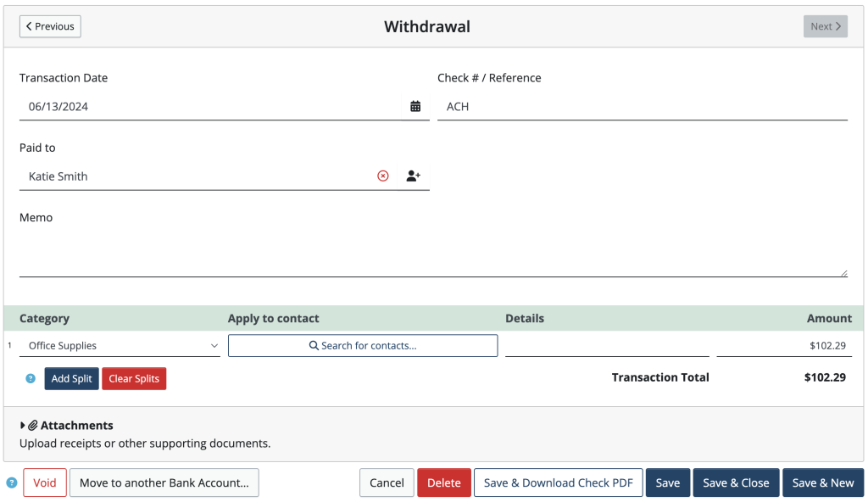Screen dimensions: 868x502
Task: Open the help tooltip next to Add Split
Action: pos(30,378)
